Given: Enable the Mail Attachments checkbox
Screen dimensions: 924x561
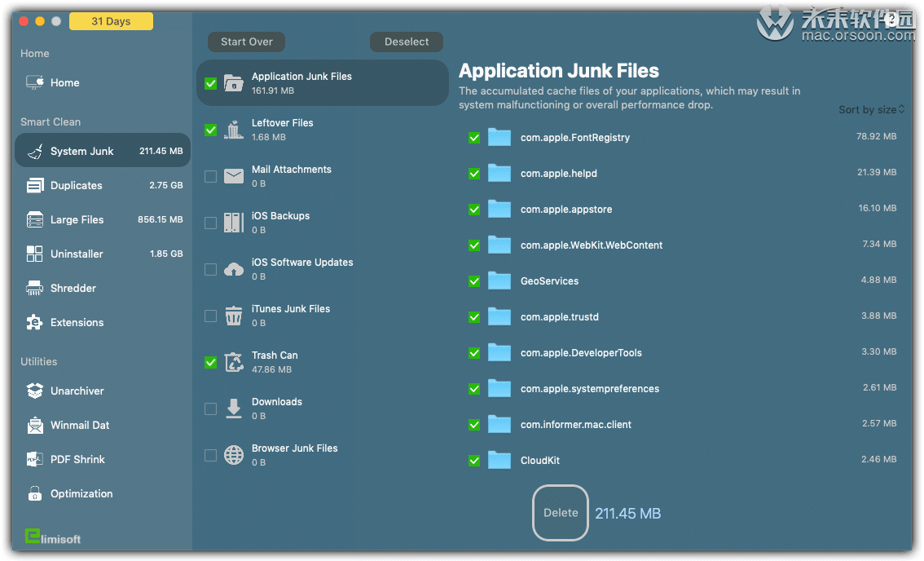Looking at the screenshot, I should 210,176.
